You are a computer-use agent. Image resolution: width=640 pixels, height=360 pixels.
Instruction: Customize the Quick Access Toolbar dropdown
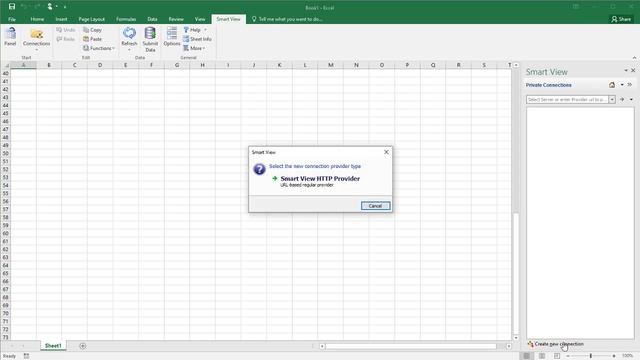pos(65,7)
